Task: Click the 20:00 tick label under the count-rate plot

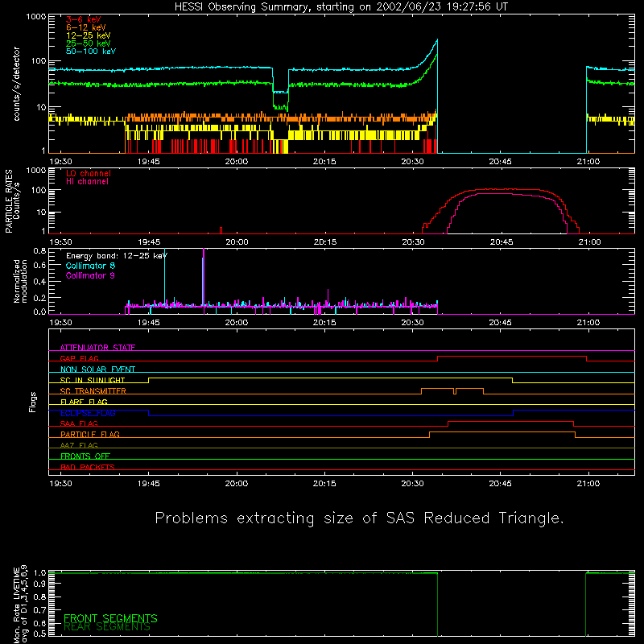Action: pyautogui.click(x=237, y=162)
